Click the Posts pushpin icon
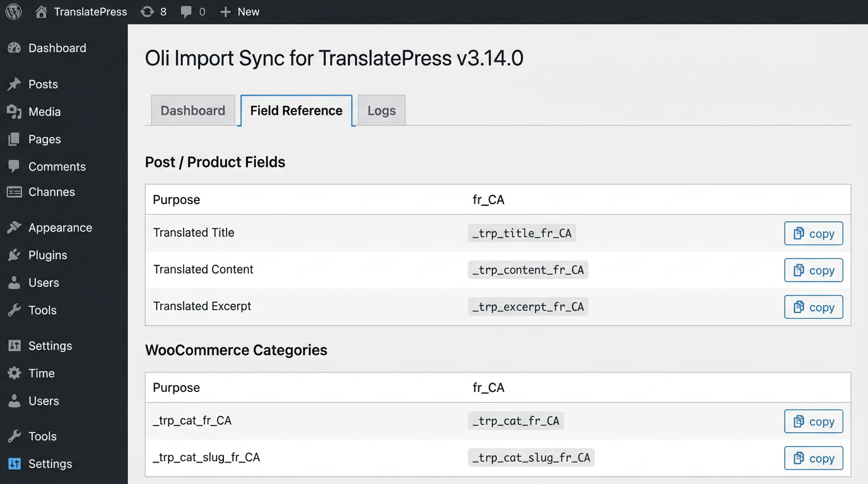Screen dimensions: 868x484 tap(14, 84)
